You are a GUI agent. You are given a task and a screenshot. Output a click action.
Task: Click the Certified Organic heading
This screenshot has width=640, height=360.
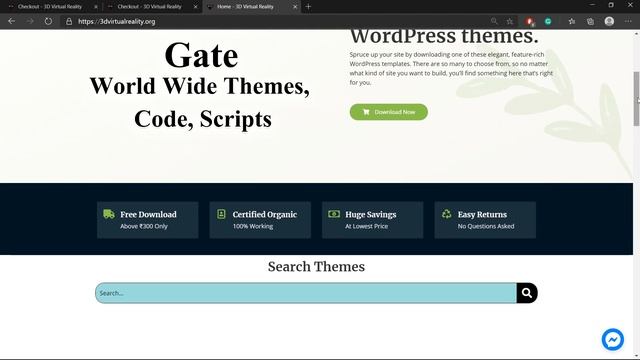click(264, 214)
